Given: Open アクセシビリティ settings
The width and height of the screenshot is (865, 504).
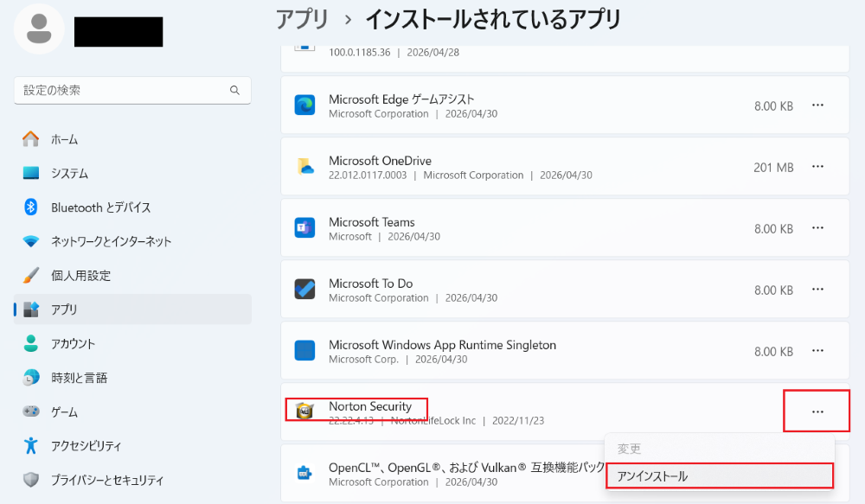Looking at the screenshot, I should tap(132, 445).
